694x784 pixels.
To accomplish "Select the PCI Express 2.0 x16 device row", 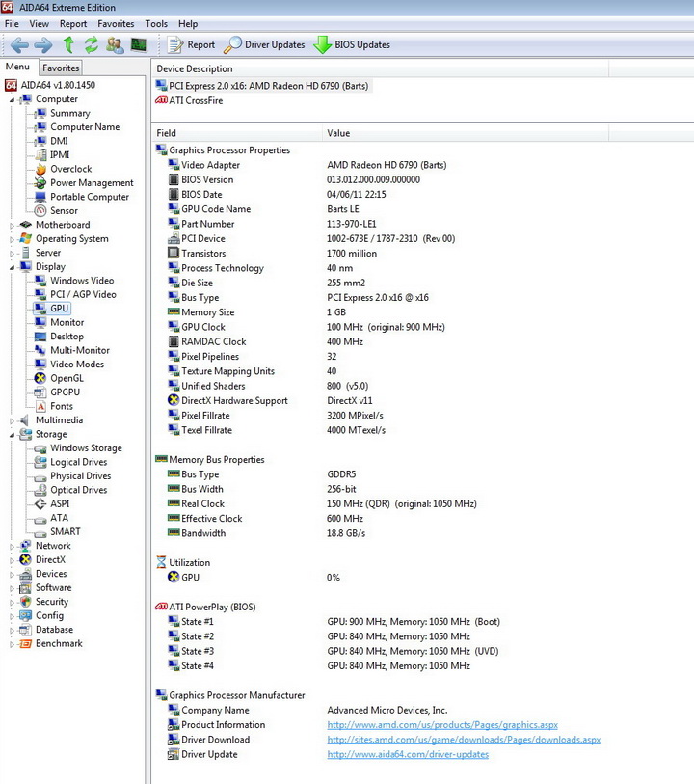I will [263, 86].
